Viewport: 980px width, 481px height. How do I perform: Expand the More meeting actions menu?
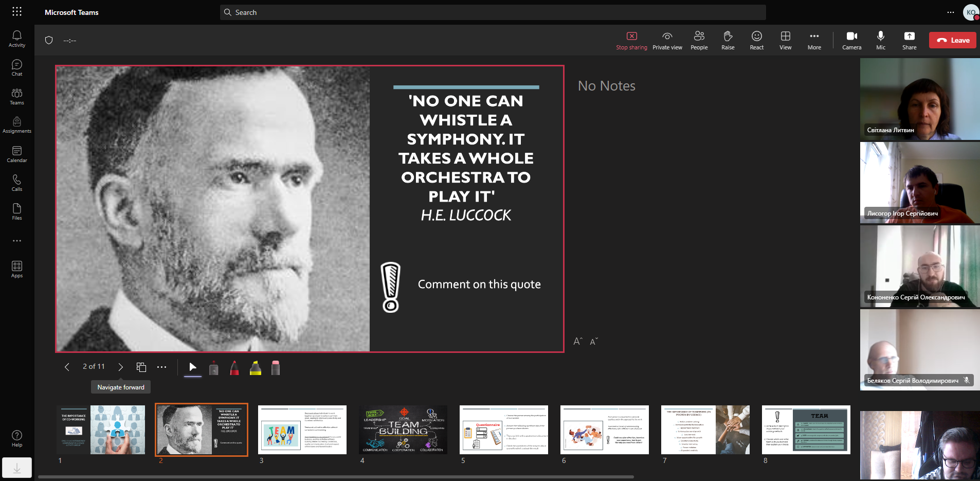814,41
